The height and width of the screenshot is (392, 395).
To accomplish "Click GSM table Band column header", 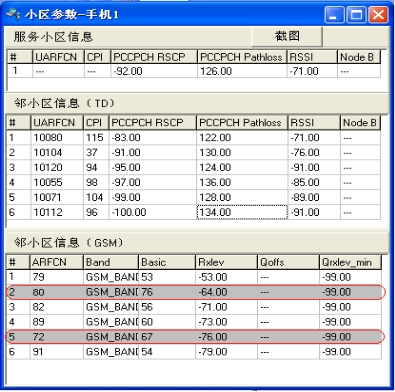I will [111, 262].
